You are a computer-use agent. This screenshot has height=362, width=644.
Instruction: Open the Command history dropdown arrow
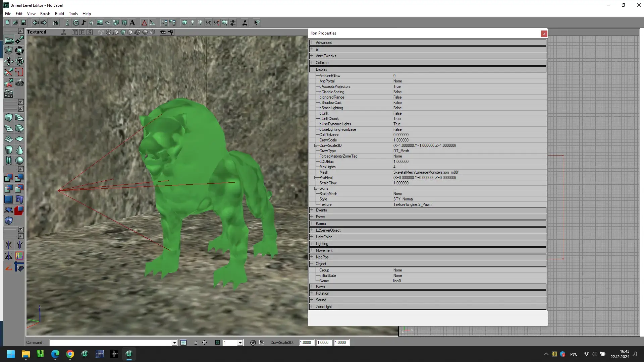[174, 343]
